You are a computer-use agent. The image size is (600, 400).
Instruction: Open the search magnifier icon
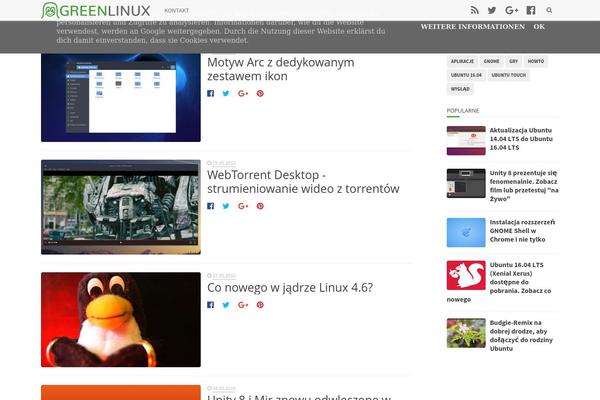point(549,10)
